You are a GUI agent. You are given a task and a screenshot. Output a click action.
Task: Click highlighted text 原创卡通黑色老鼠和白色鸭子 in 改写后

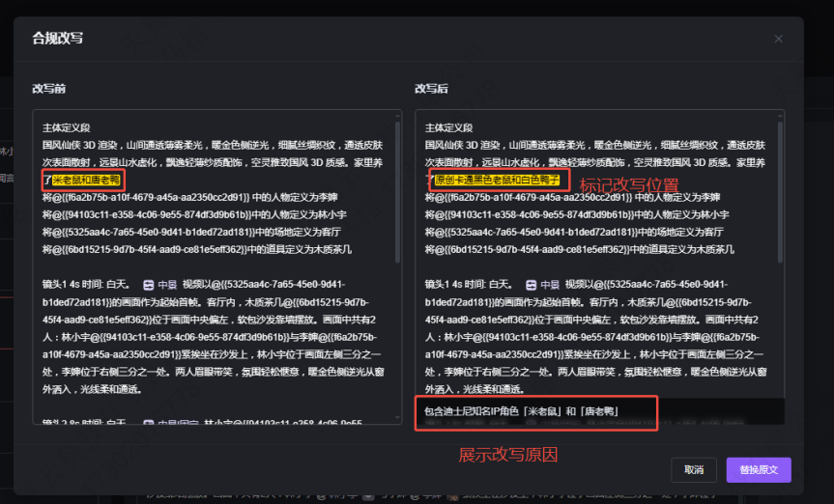coord(497,181)
